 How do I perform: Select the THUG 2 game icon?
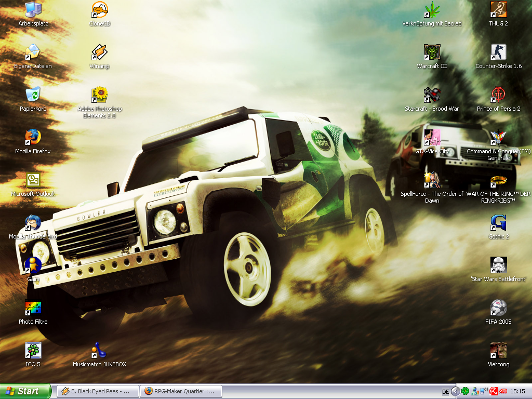click(x=498, y=10)
